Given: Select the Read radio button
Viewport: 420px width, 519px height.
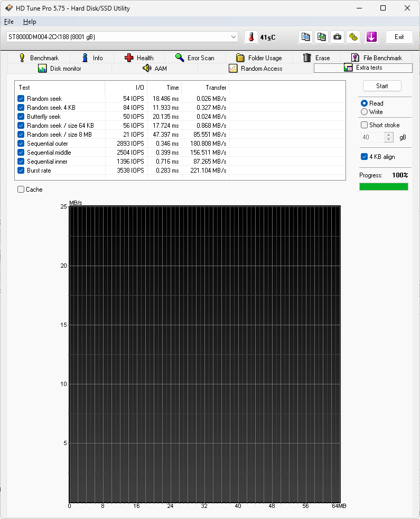Looking at the screenshot, I should pos(364,103).
